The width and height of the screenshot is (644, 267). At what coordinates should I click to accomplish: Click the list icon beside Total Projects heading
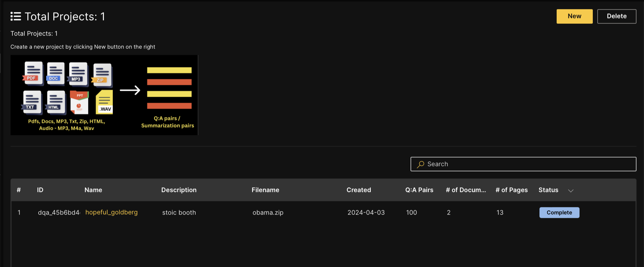[16, 17]
